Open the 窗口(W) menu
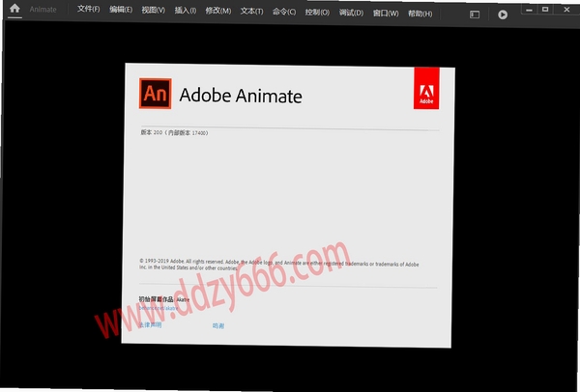 coord(386,14)
